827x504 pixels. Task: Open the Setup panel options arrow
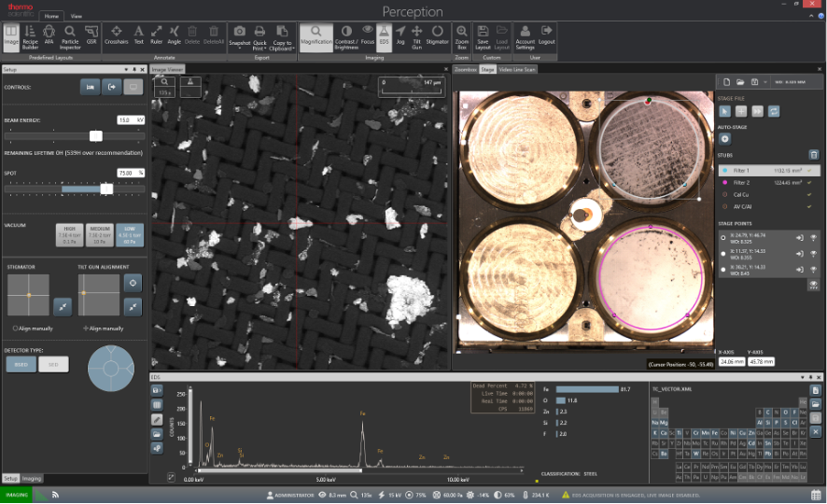(x=126, y=70)
